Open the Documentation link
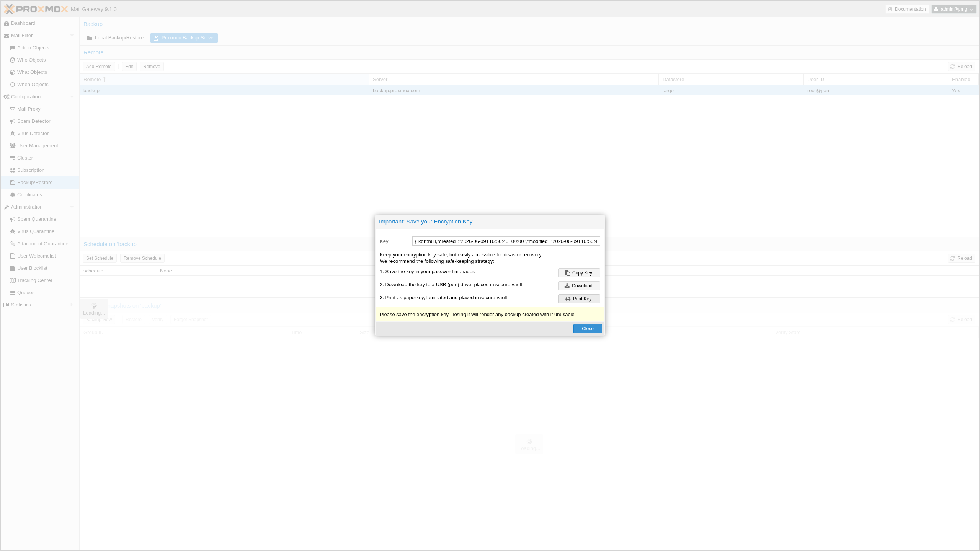The height and width of the screenshot is (551, 980). pyautogui.click(x=907, y=9)
